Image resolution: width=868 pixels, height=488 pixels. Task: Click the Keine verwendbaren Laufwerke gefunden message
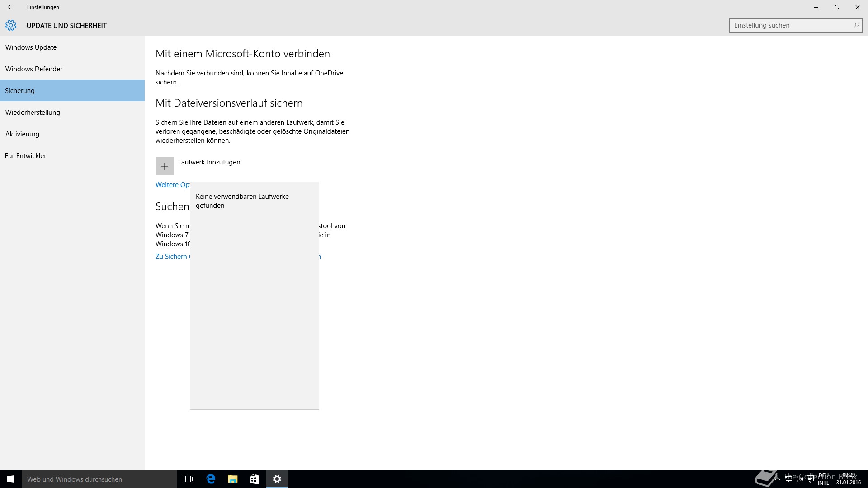coord(242,201)
